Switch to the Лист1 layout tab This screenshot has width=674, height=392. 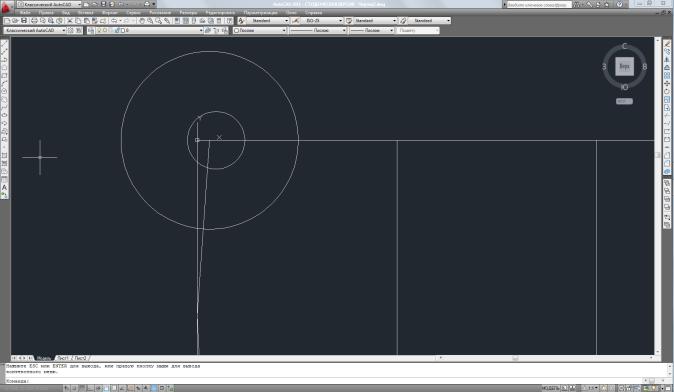[62, 358]
